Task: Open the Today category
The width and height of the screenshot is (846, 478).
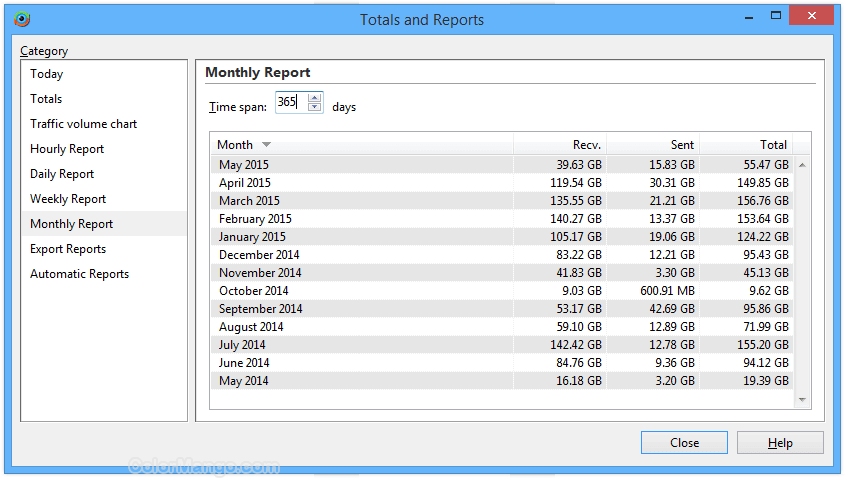Action: pyautogui.click(x=47, y=74)
